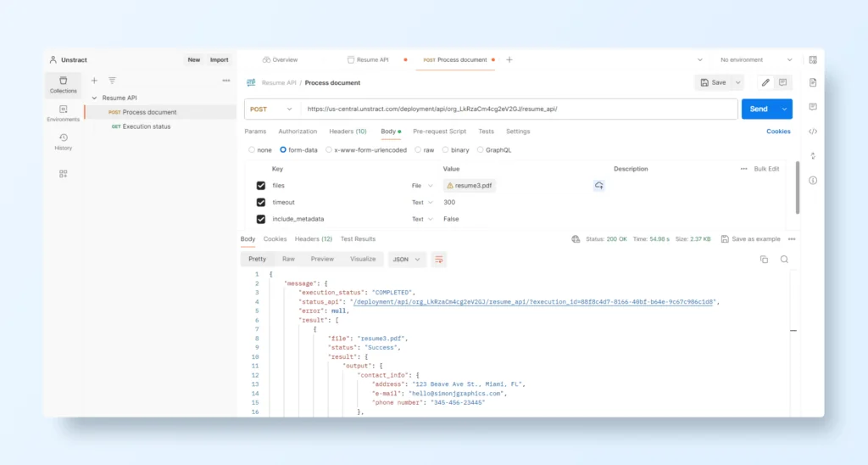Click Save as example
Viewport: 868px width, 465px height.
[751, 239]
